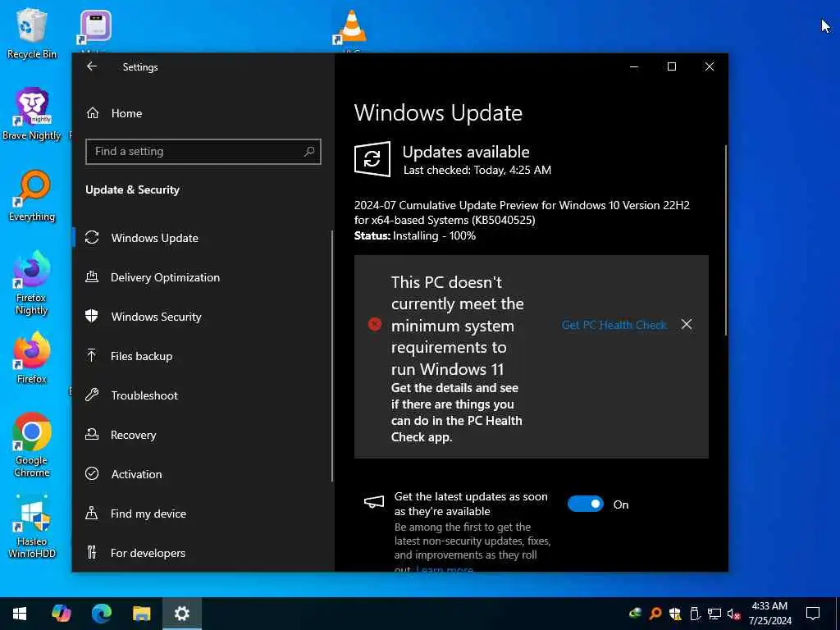Click the Update & Security heading
Screen dimensions: 840x630
(x=132, y=189)
